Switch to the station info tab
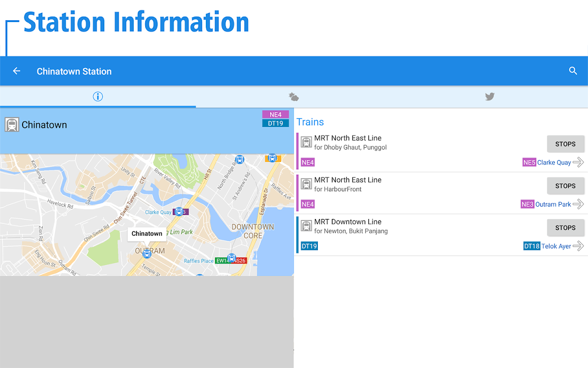The height and width of the screenshot is (368, 588). click(x=98, y=97)
